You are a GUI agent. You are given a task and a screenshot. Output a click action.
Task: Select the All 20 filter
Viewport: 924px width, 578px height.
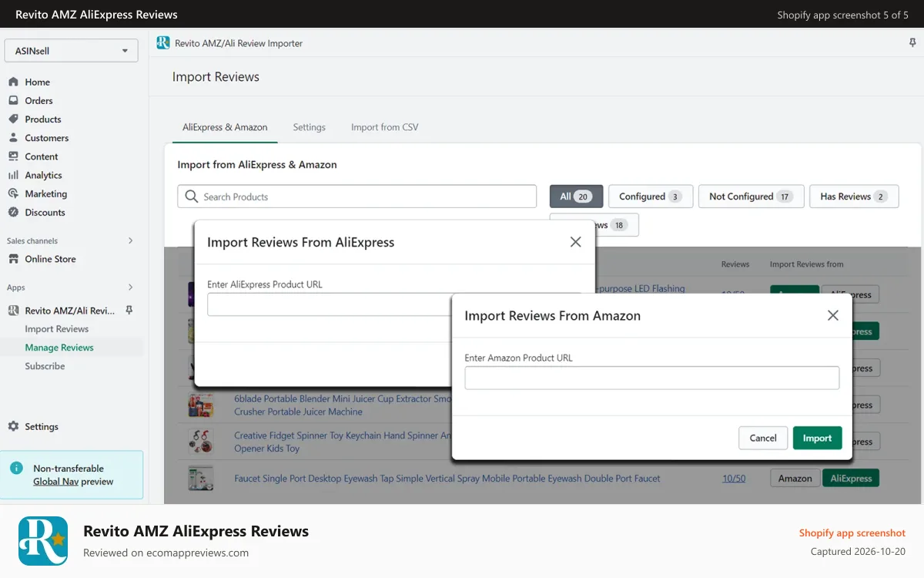pyautogui.click(x=576, y=197)
